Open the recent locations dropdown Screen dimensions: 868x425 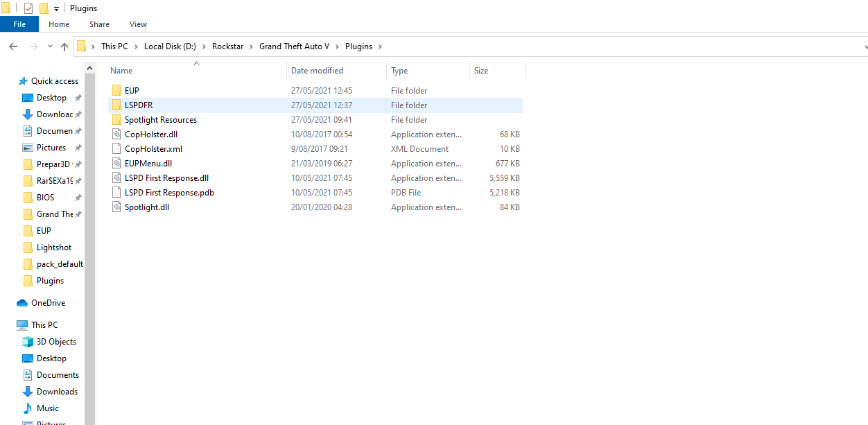pos(50,46)
